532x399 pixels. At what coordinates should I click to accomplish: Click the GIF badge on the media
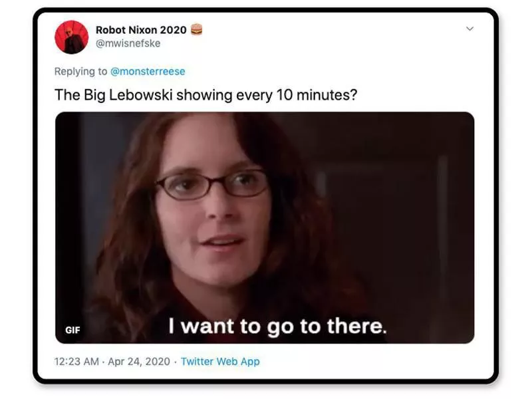click(73, 330)
